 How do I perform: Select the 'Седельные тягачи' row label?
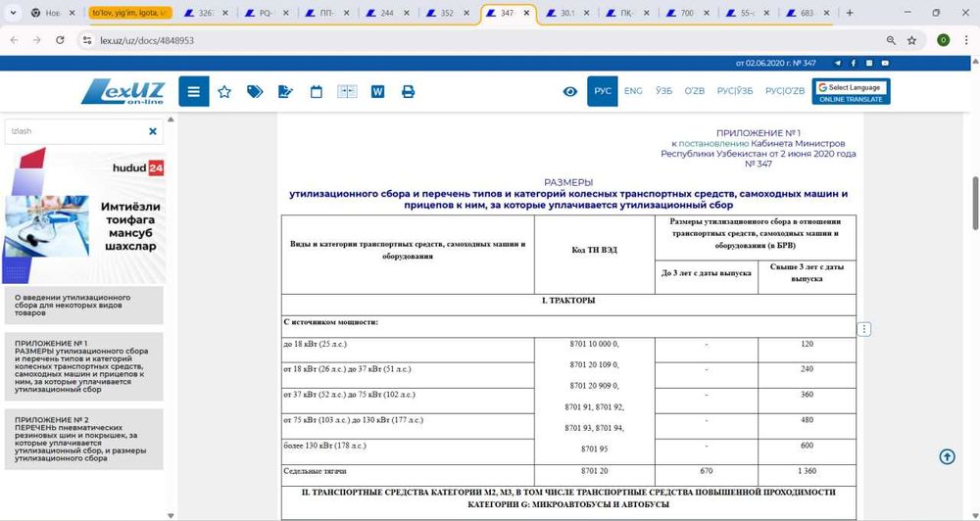(315, 470)
